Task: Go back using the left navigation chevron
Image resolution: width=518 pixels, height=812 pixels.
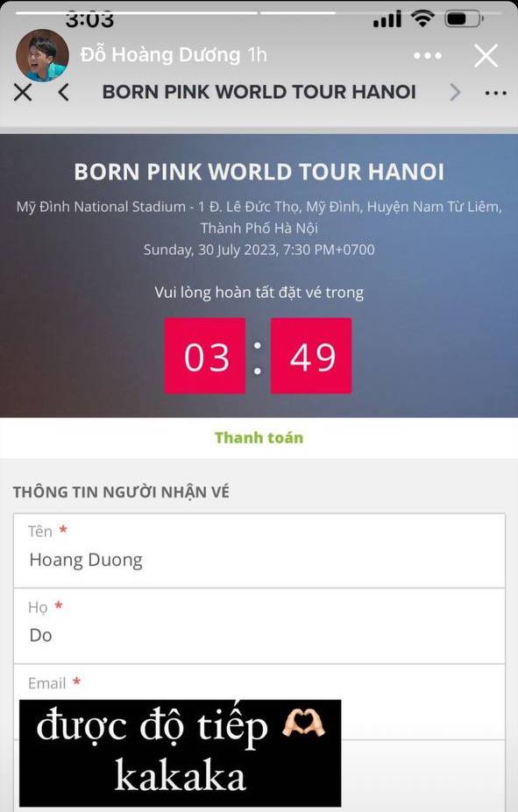Action: 62,92
